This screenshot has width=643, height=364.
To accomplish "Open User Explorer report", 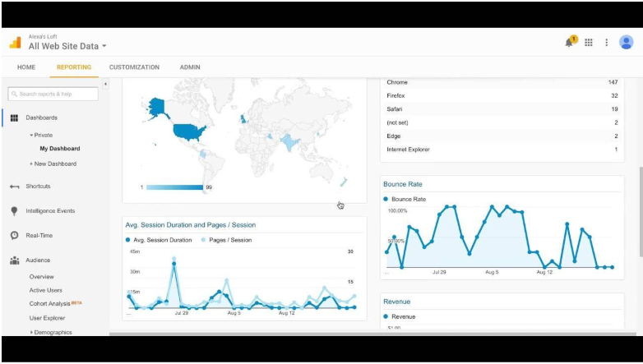I will coord(47,318).
